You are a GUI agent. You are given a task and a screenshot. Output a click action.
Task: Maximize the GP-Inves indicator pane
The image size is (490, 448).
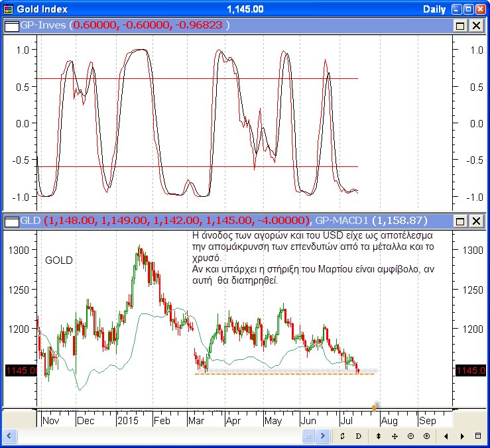pos(460,26)
